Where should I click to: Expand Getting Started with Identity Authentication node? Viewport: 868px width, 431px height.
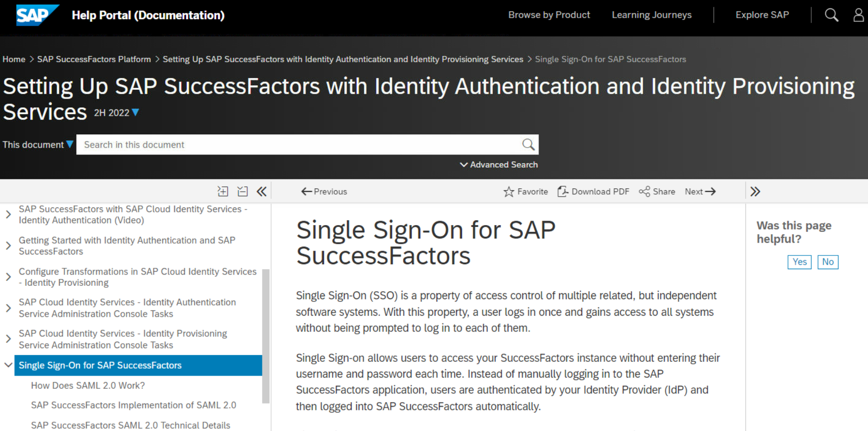[8, 246]
